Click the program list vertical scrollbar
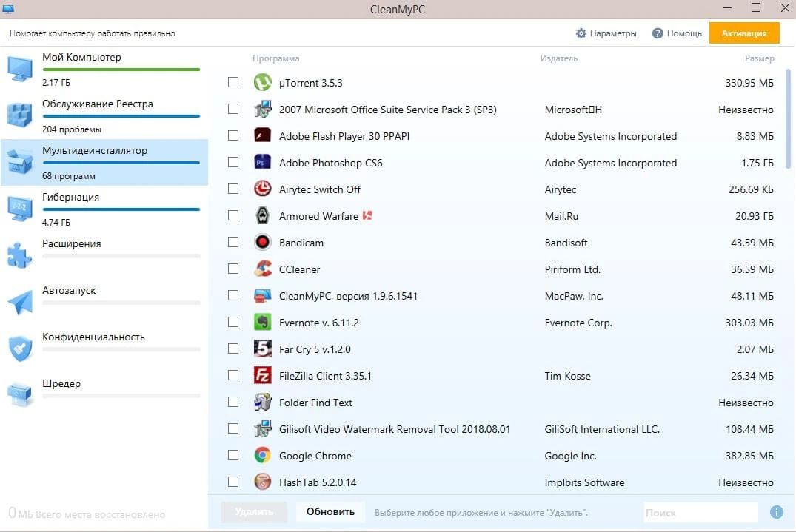The width and height of the screenshot is (796, 532). 789,119
